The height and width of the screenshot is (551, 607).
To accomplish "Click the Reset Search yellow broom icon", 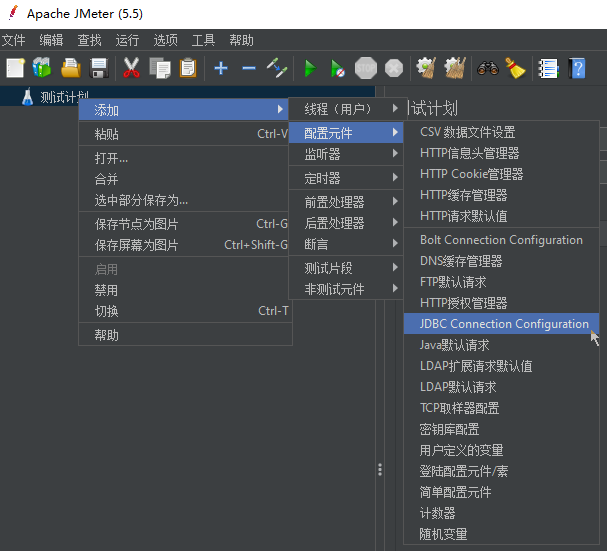I will (516, 68).
